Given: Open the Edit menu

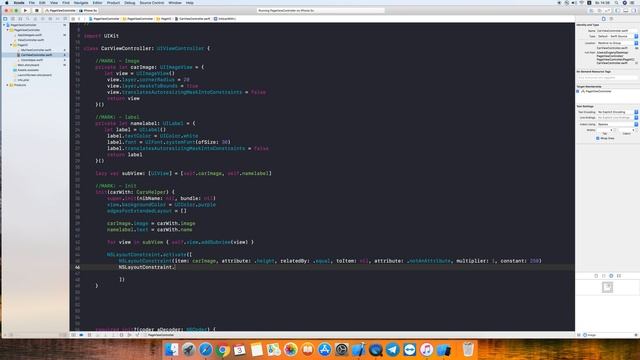Looking at the screenshot, I should click(42, 3).
